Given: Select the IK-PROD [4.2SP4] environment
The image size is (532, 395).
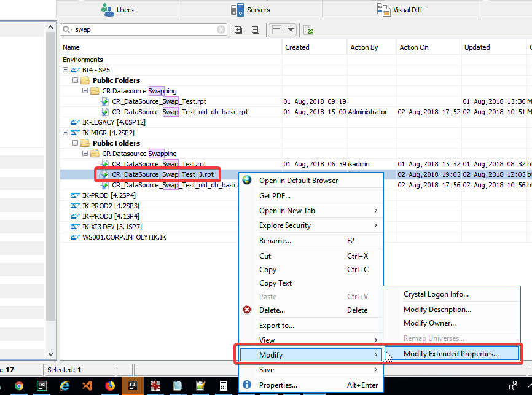Looking at the screenshot, I should pos(109,195).
